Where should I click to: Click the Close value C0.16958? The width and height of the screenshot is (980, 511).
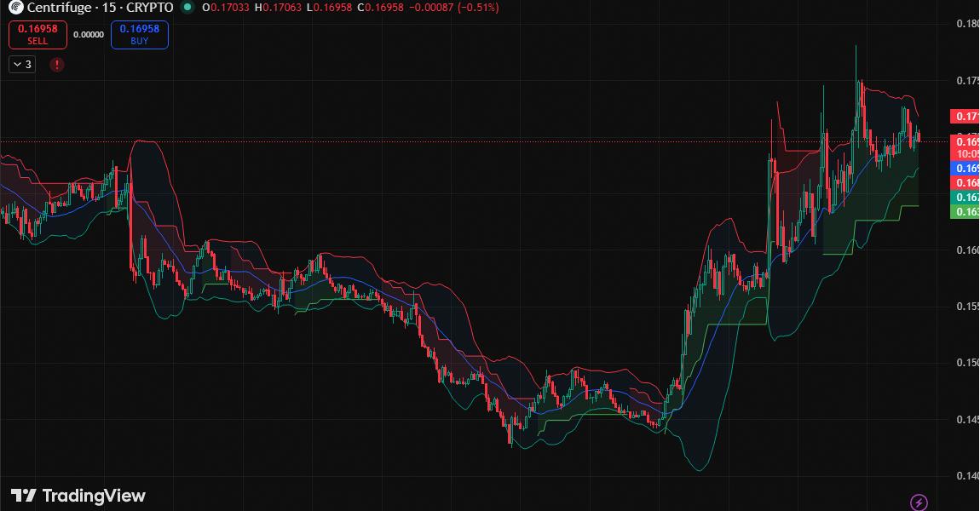(381, 8)
